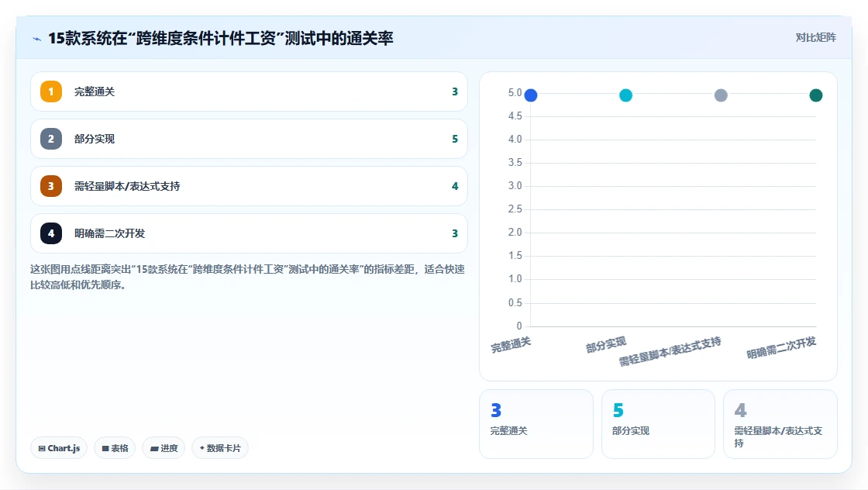Click the cyan data point for 部分实现
Viewport: 868px width, 490px height.
click(625, 95)
